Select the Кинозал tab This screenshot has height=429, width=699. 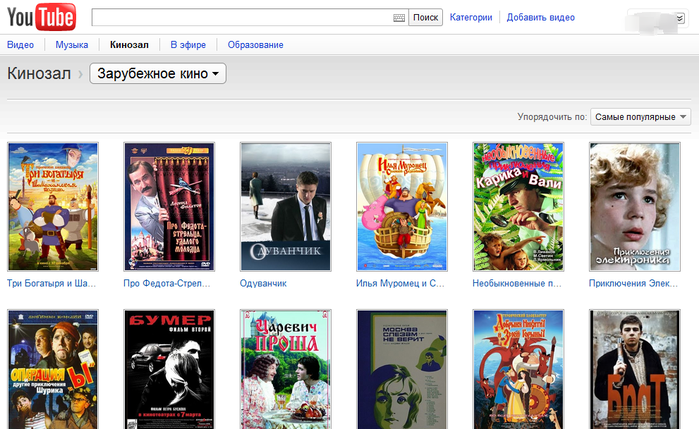(129, 45)
